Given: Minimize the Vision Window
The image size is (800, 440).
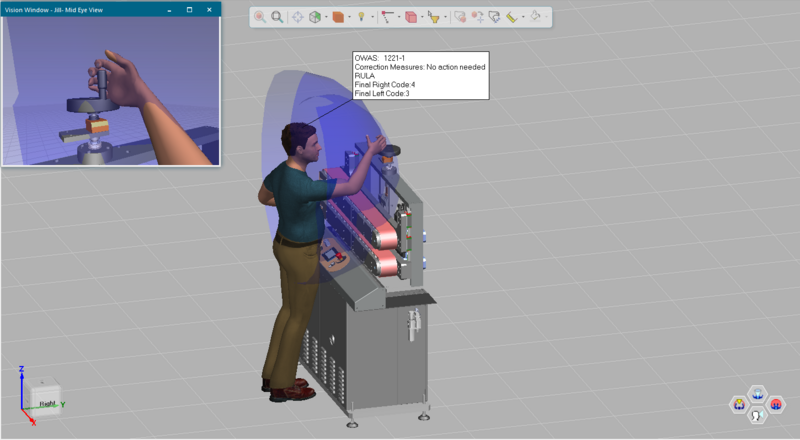Looking at the screenshot, I should point(169,10).
